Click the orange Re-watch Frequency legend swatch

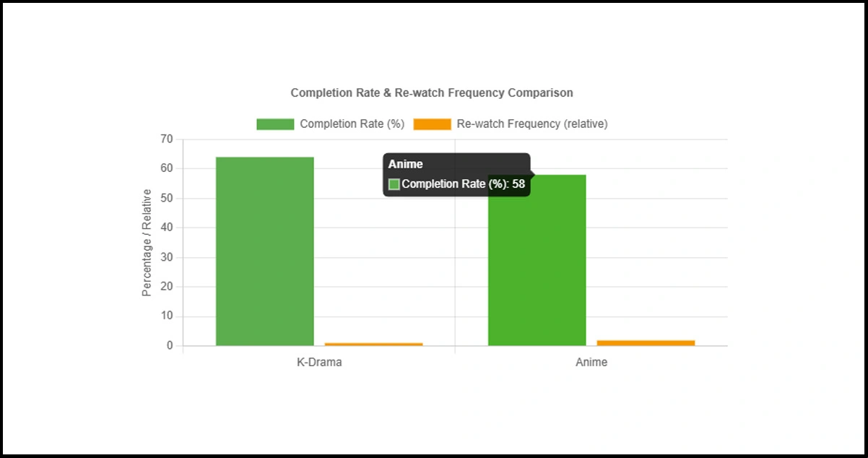coord(432,124)
